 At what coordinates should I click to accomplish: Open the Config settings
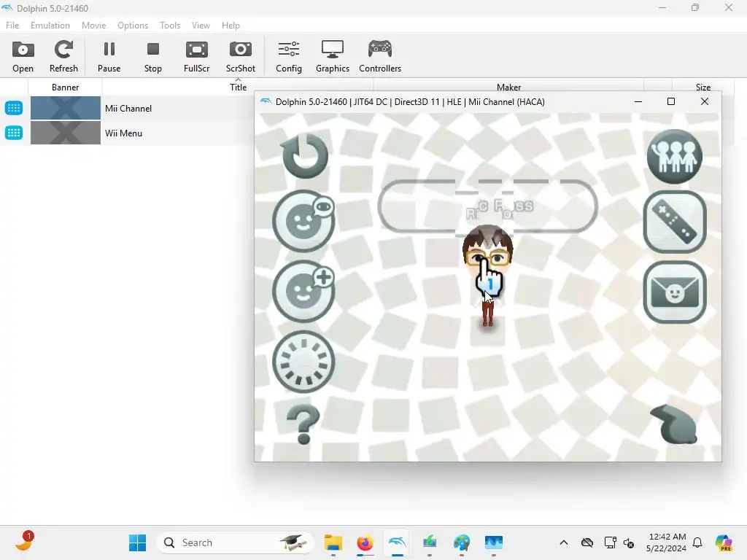click(289, 56)
